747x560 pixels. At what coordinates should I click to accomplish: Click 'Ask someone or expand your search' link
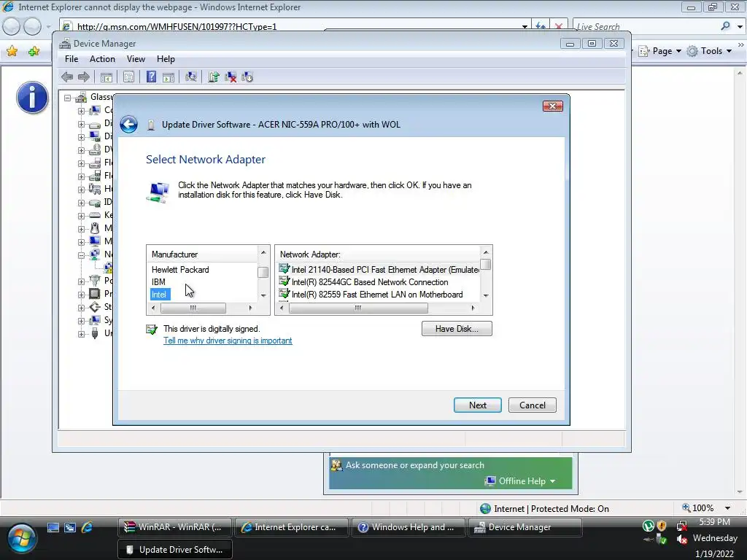414,465
